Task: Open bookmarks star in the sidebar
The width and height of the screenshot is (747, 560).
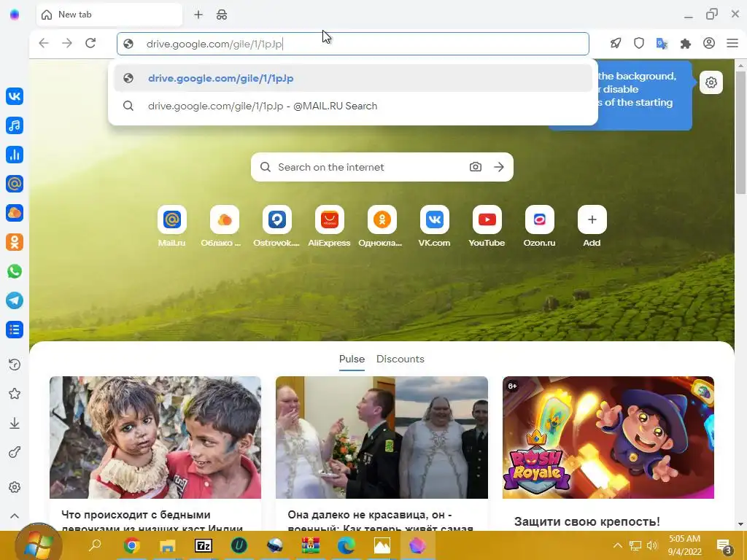Action: (x=15, y=394)
